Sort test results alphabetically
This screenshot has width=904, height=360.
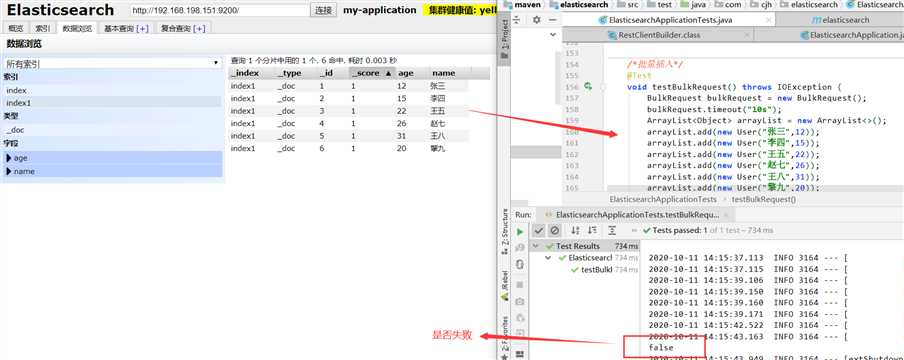575,230
